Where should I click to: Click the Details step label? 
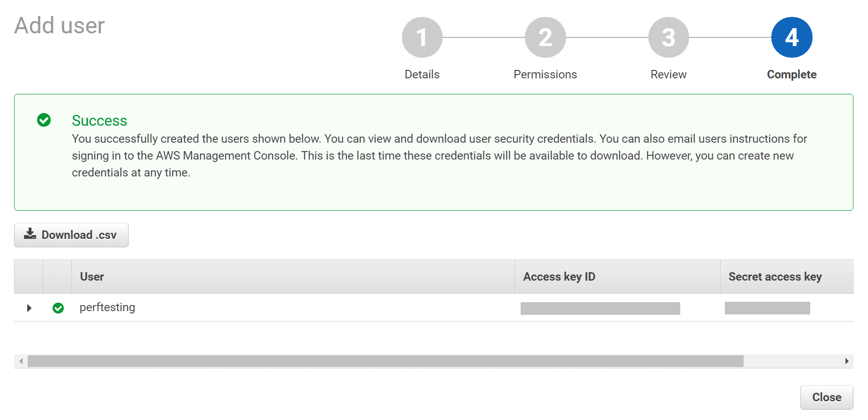pos(422,74)
